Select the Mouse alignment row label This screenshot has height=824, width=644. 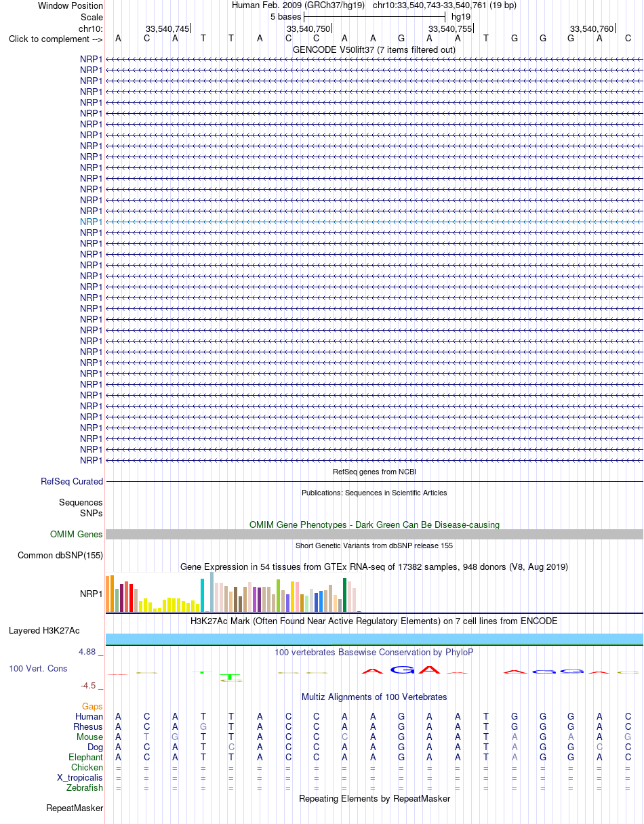90,737
